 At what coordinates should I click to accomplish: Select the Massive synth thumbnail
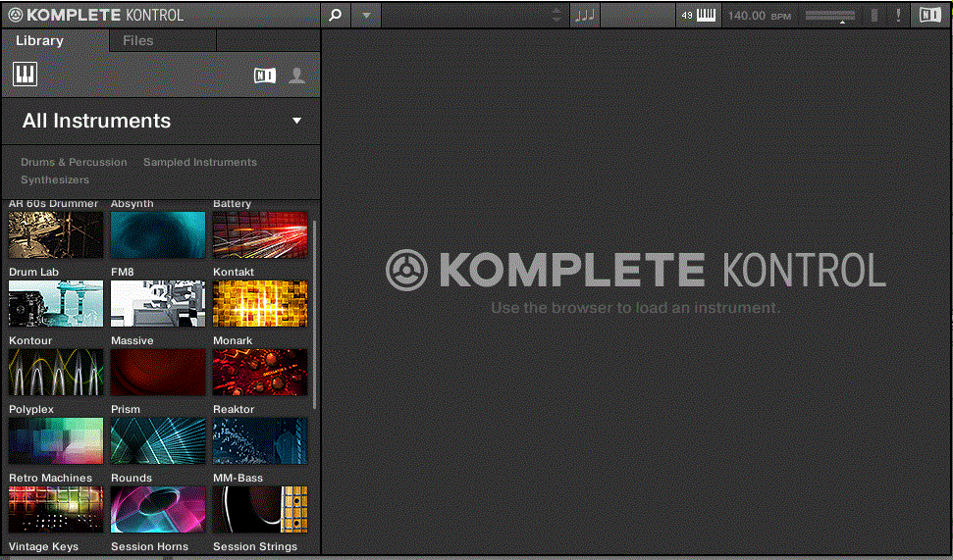tap(158, 372)
